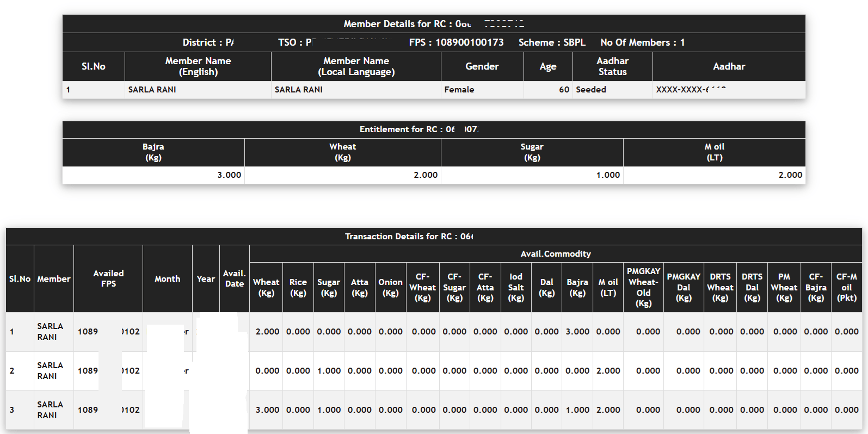Click the 'CF-M oil (Pkt)' column header
This screenshot has width=868, height=434.
847,288
